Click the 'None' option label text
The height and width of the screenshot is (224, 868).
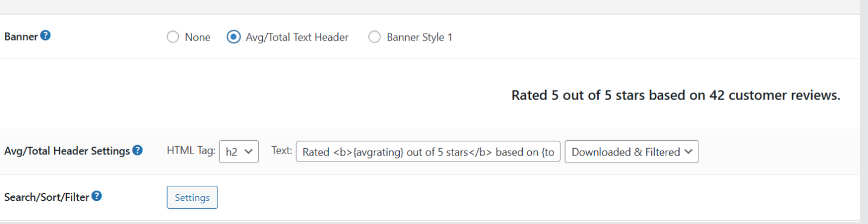197,37
